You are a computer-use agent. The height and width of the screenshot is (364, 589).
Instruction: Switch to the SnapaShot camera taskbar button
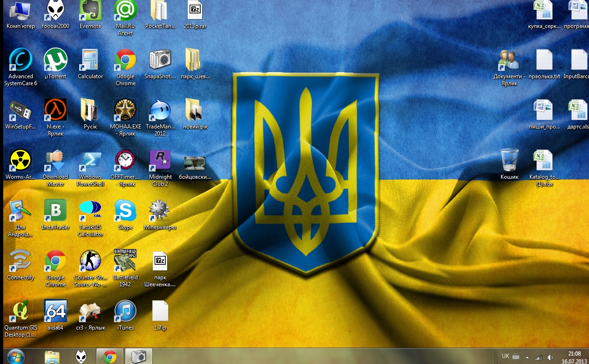coord(139,357)
